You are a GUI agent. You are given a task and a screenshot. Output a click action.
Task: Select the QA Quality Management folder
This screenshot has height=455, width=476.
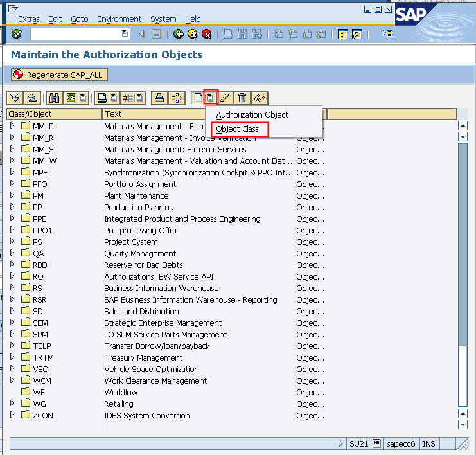click(26, 253)
